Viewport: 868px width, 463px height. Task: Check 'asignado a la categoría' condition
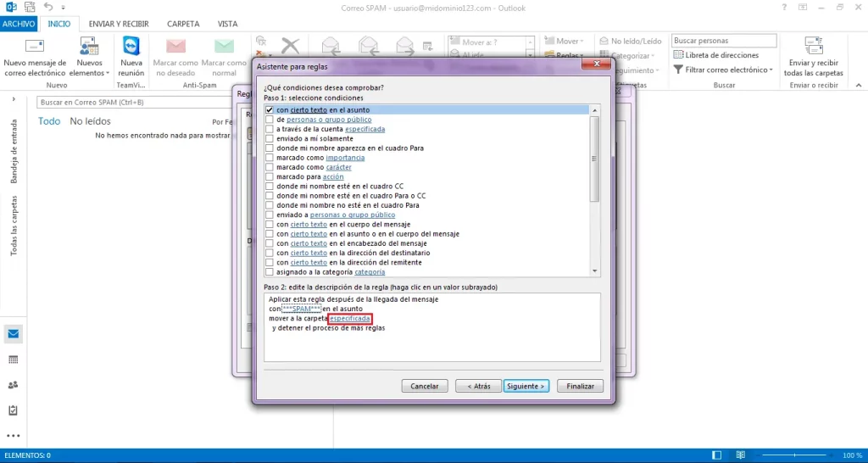[270, 272]
